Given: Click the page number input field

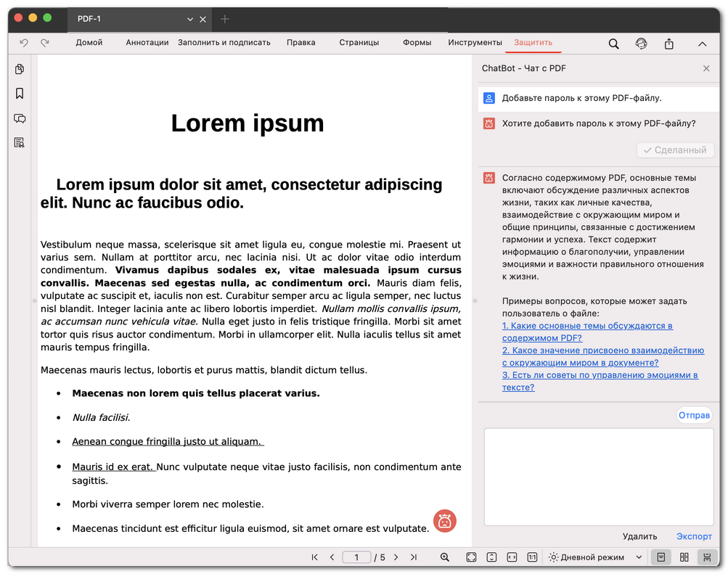Looking at the screenshot, I should (356, 557).
